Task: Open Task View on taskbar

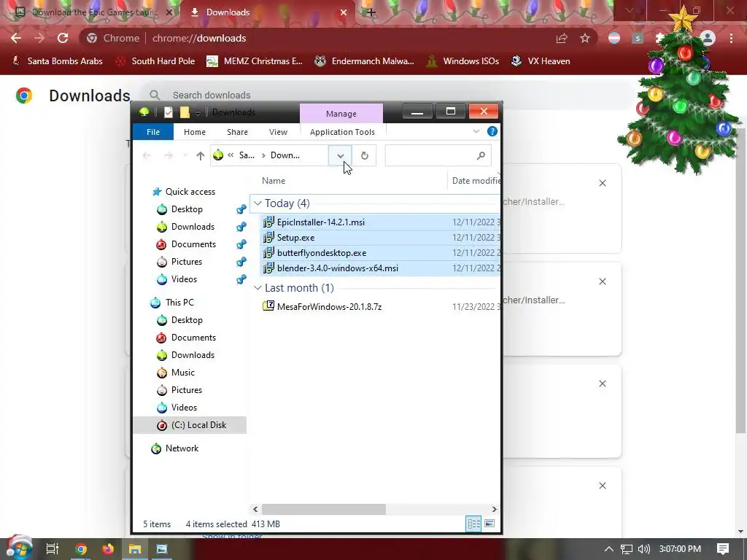Action: (53, 549)
